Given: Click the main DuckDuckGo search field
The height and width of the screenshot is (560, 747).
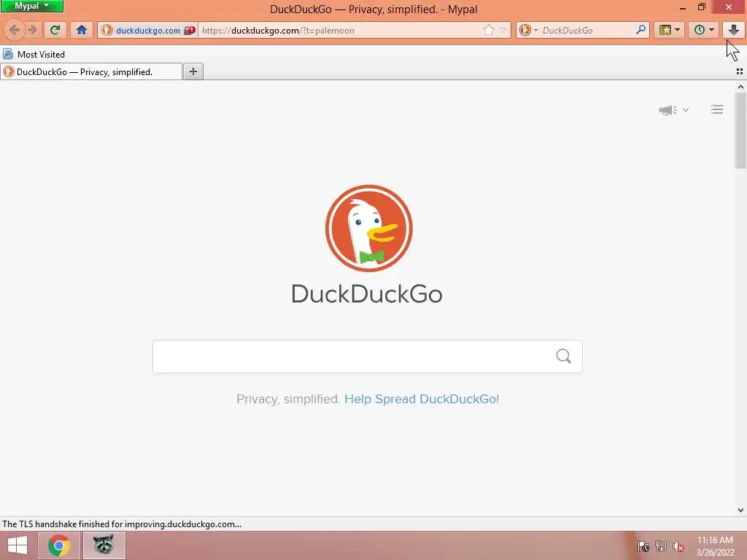Looking at the screenshot, I should [368, 356].
